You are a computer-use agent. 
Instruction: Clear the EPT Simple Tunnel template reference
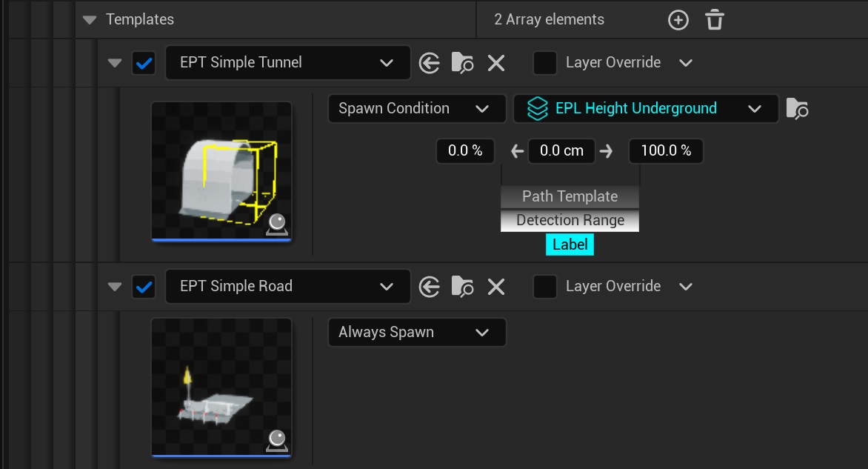pos(495,63)
